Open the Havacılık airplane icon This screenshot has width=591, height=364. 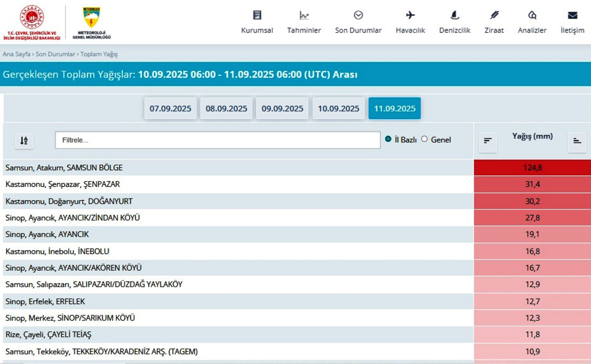[x=410, y=15]
